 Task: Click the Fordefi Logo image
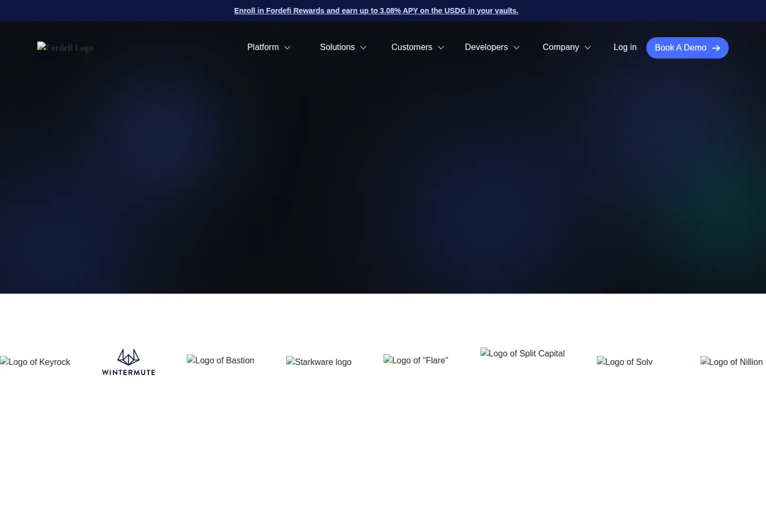pos(65,47)
